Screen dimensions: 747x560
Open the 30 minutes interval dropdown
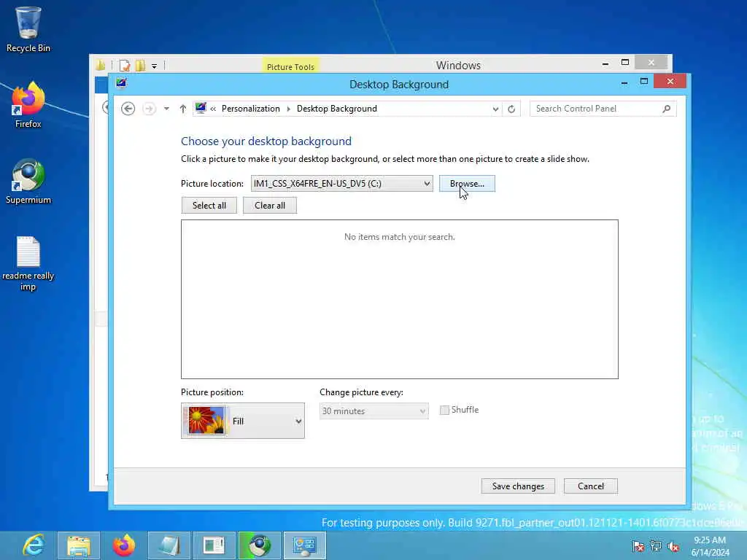(x=374, y=411)
